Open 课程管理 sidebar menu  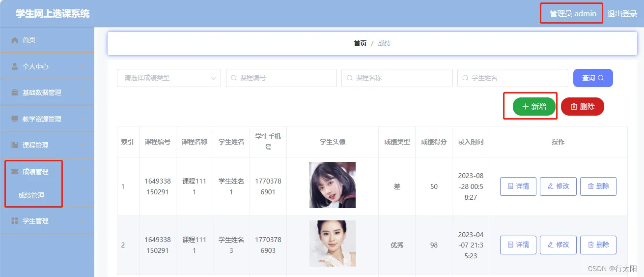pyautogui.click(x=47, y=145)
